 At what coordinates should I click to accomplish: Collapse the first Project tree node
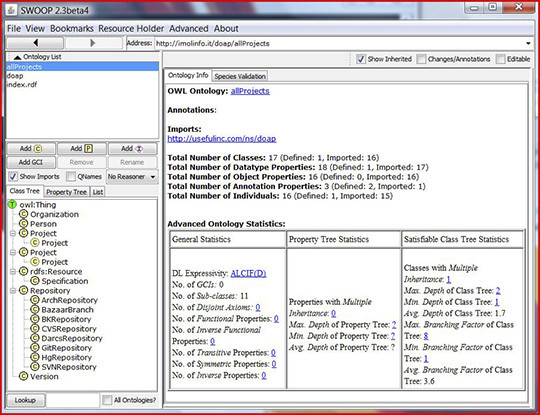click(13, 233)
